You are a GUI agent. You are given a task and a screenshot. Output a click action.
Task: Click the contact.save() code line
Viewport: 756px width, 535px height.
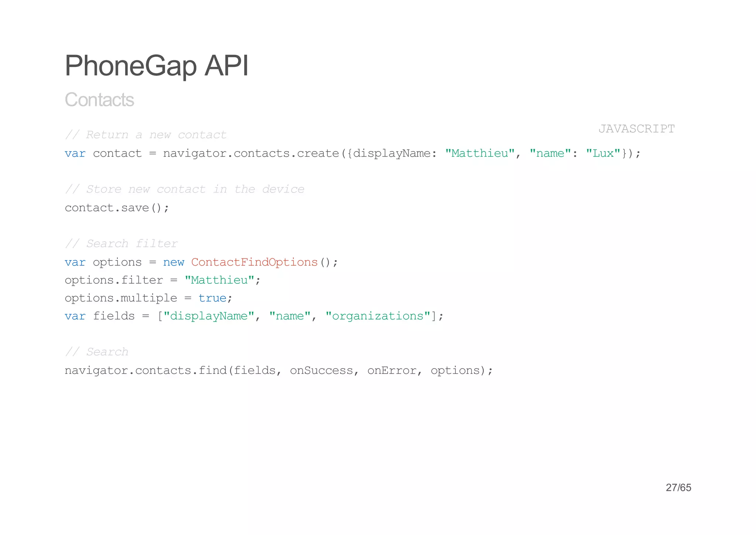[x=117, y=208]
